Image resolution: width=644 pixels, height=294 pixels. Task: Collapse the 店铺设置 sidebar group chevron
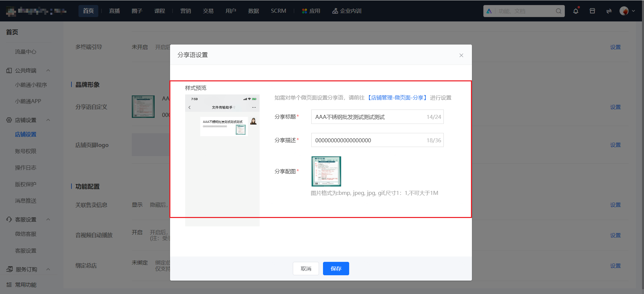48,120
